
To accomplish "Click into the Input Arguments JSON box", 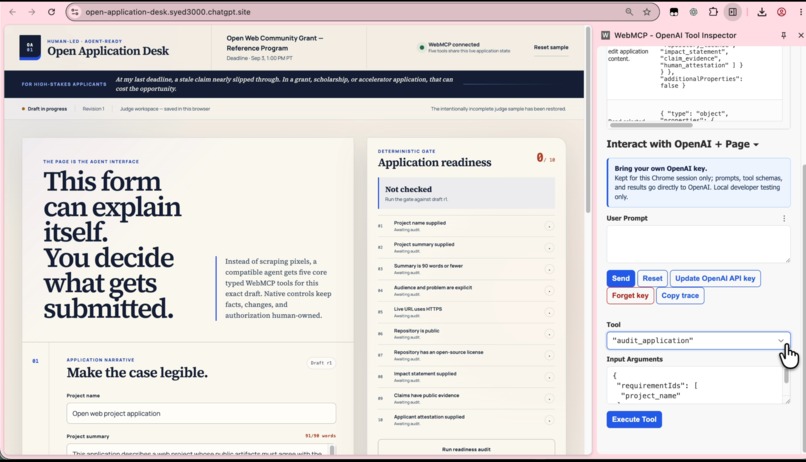I will (695, 385).
